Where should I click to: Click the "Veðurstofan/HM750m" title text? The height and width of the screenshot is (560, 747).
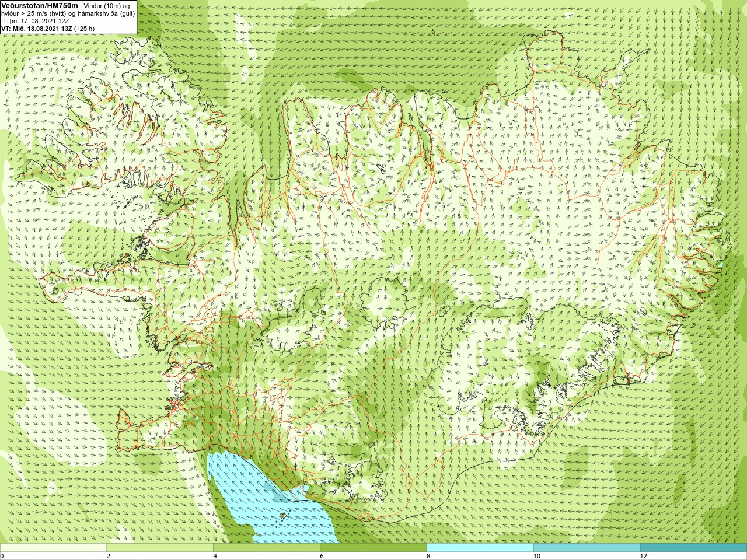point(40,5)
